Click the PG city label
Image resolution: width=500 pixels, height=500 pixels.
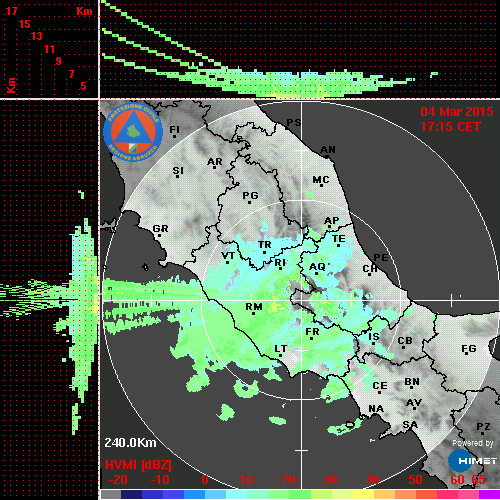tap(250, 195)
